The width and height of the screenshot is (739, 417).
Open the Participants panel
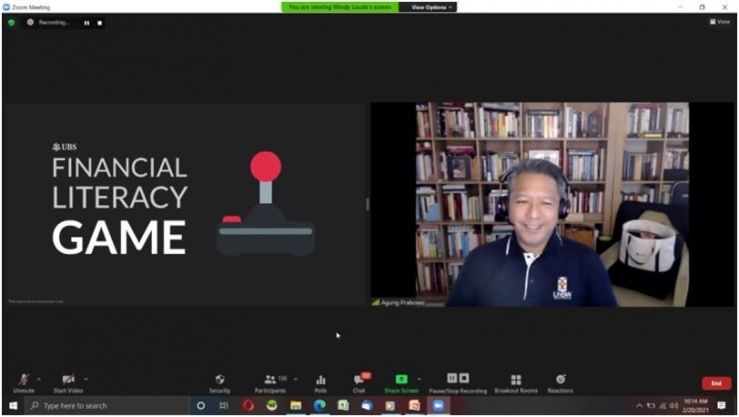[x=271, y=384]
